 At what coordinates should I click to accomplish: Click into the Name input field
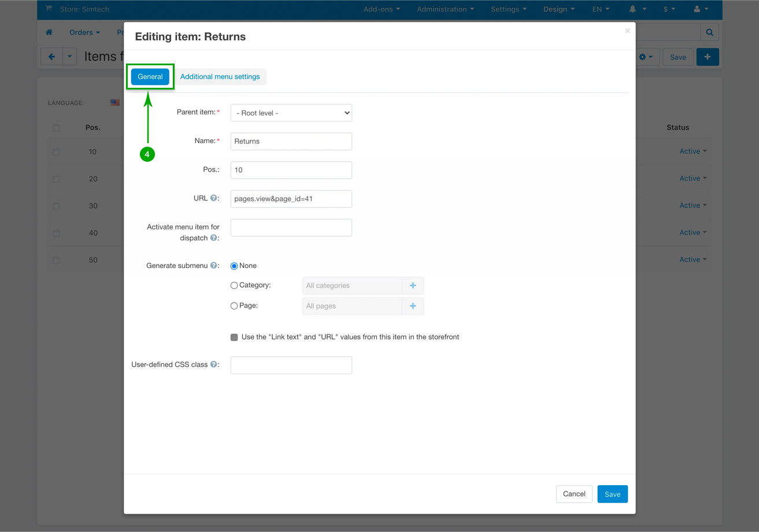(x=291, y=142)
